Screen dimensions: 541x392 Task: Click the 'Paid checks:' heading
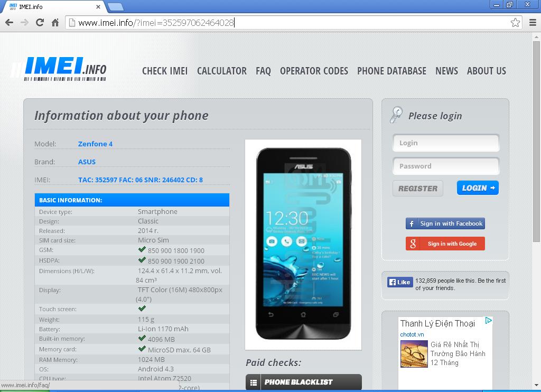click(x=273, y=362)
